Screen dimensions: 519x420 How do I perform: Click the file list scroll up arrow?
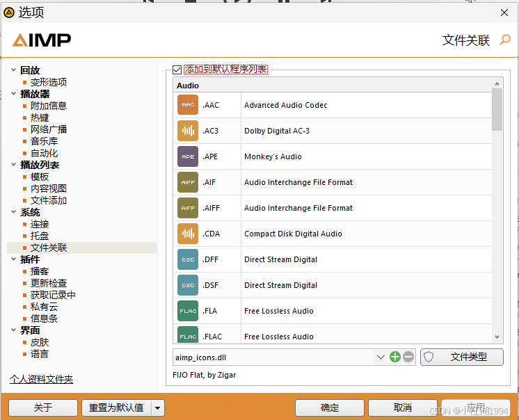pyautogui.click(x=497, y=84)
